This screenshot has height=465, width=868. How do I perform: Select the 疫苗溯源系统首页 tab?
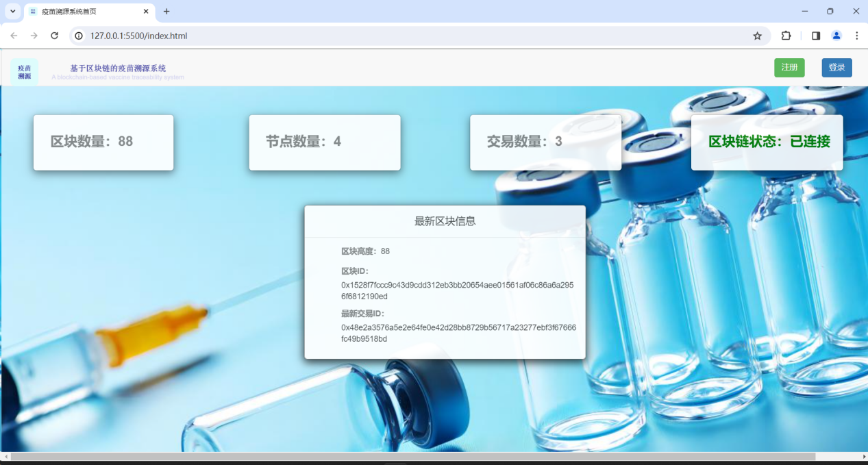click(x=90, y=12)
